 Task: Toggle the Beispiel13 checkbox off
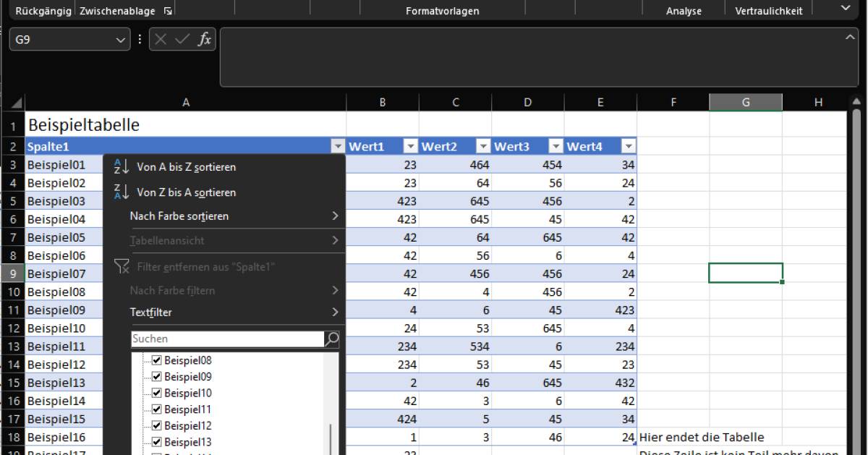[x=155, y=441]
